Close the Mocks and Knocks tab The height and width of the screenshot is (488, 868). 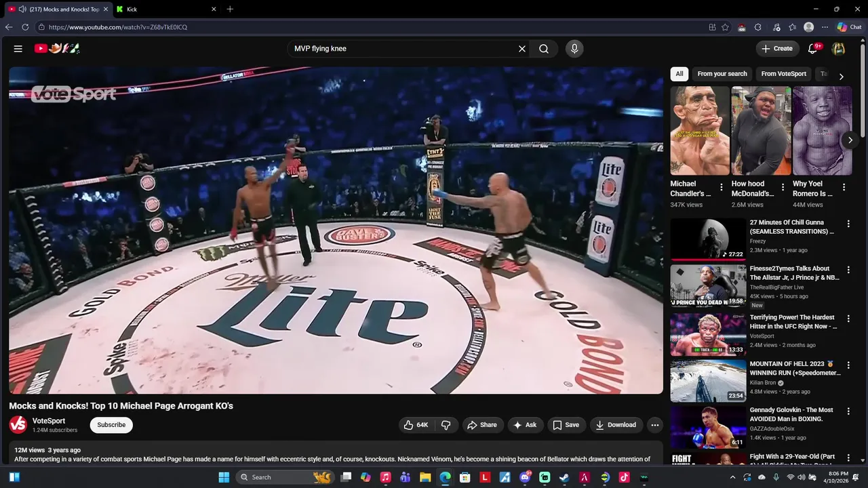click(106, 9)
